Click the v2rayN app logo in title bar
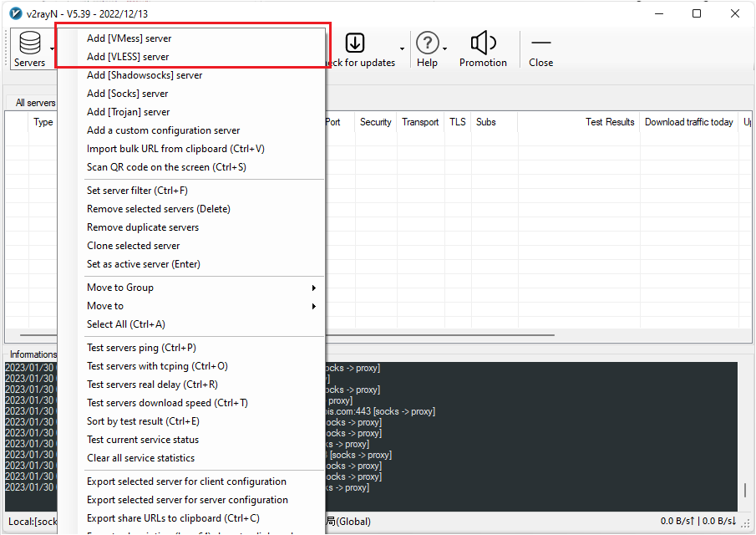 pos(15,13)
